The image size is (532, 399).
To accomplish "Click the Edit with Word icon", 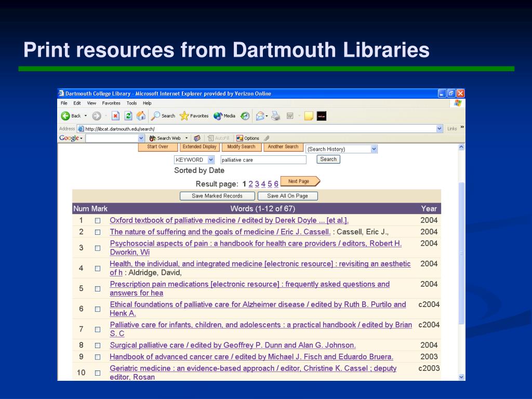I will (290, 116).
